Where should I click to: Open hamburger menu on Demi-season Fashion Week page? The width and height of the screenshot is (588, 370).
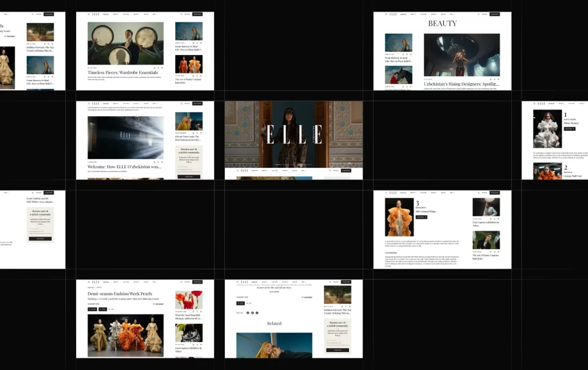pyautogui.click(x=89, y=282)
